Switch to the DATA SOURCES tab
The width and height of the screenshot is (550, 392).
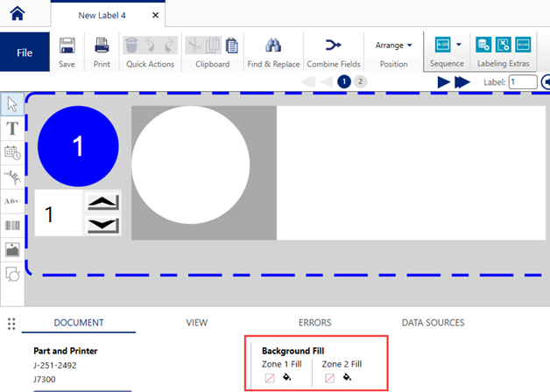tap(433, 323)
